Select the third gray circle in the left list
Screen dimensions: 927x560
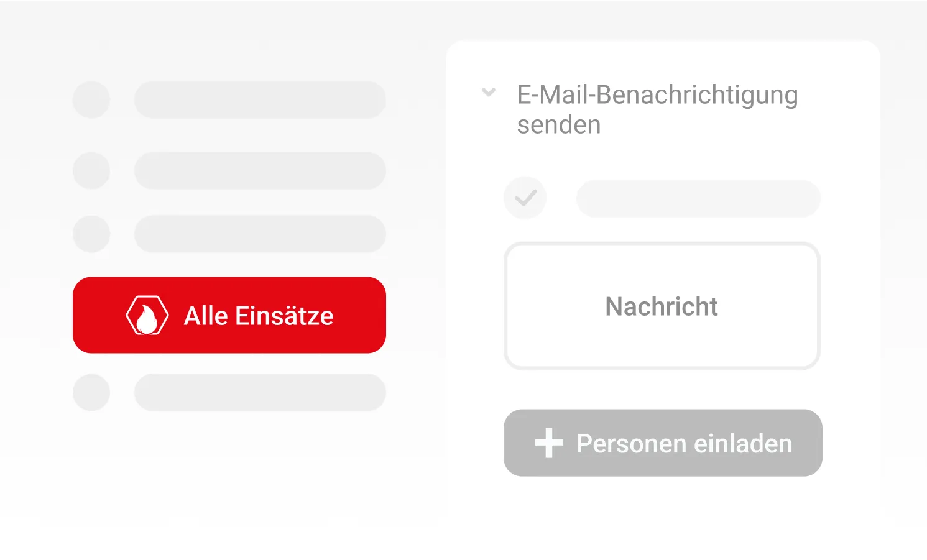(x=91, y=234)
